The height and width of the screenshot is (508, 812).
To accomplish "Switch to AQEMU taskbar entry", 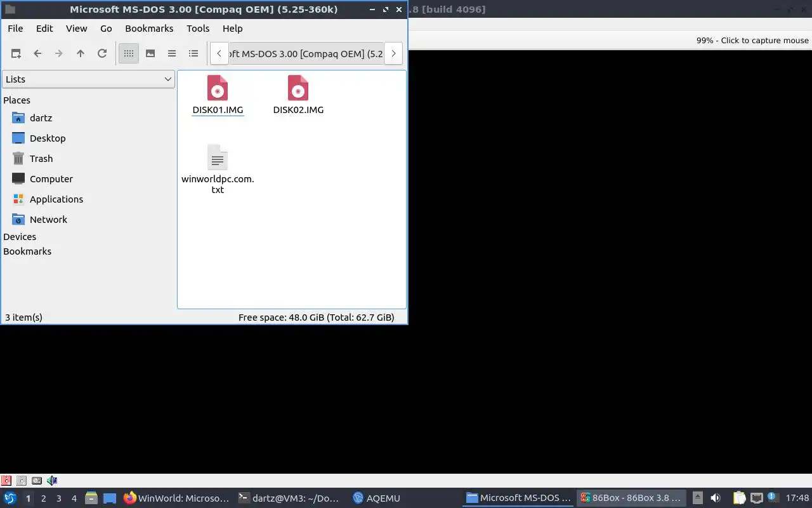I will [377, 498].
